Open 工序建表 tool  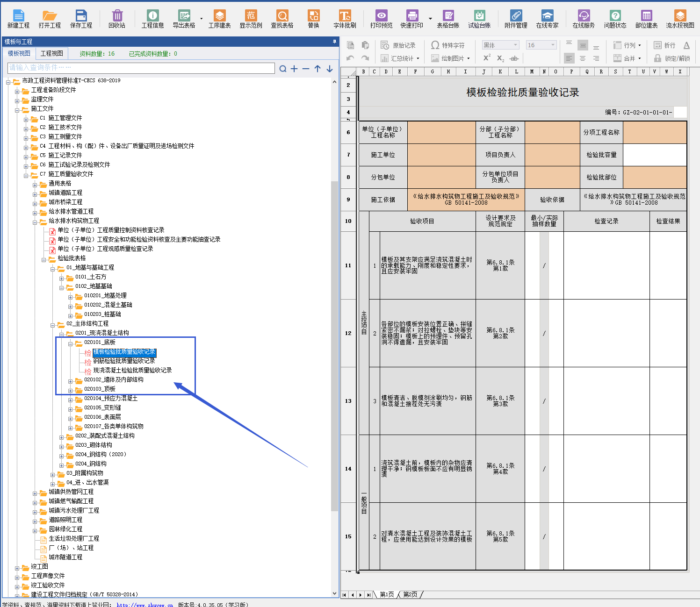220,19
